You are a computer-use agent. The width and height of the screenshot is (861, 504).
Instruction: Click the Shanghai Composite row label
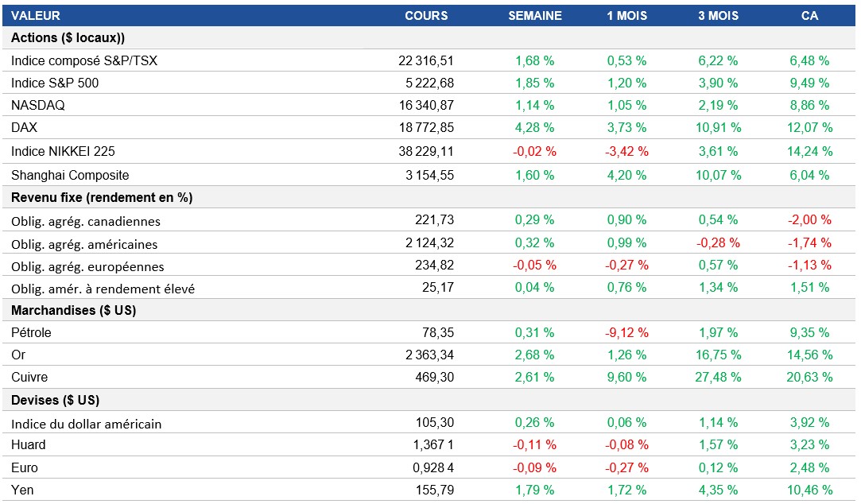[x=70, y=175]
